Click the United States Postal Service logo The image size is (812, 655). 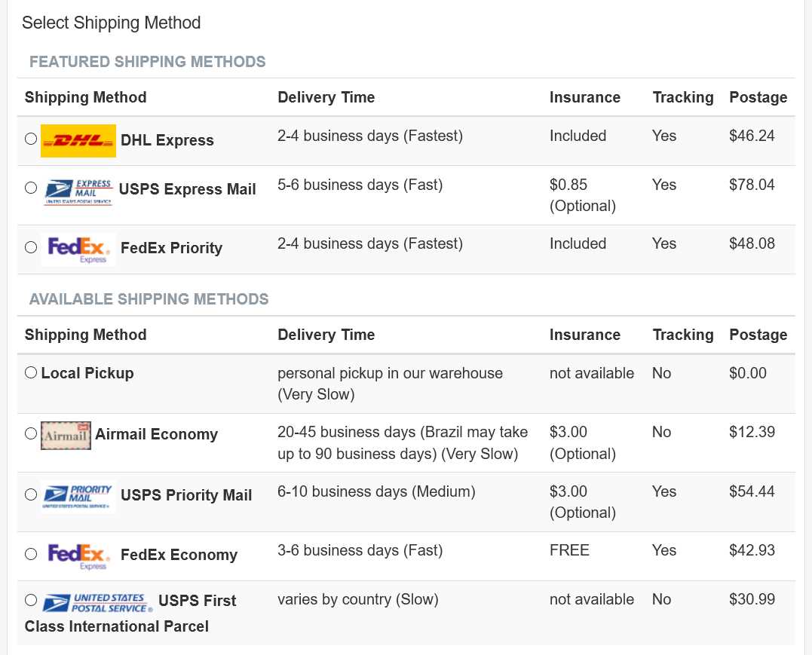pyautogui.click(x=97, y=603)
